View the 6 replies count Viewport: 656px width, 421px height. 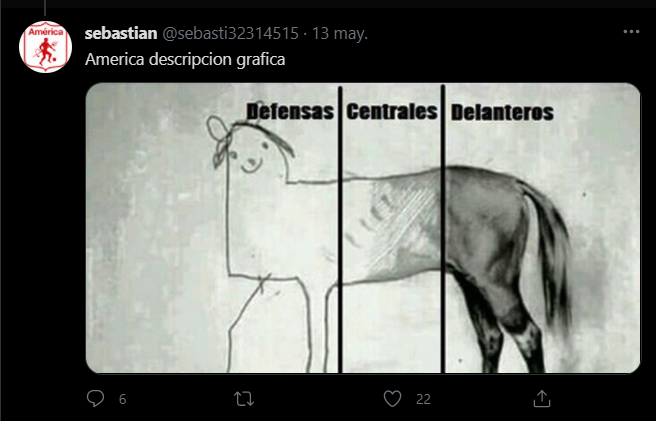pyautogui.click(x=122, y=399)
